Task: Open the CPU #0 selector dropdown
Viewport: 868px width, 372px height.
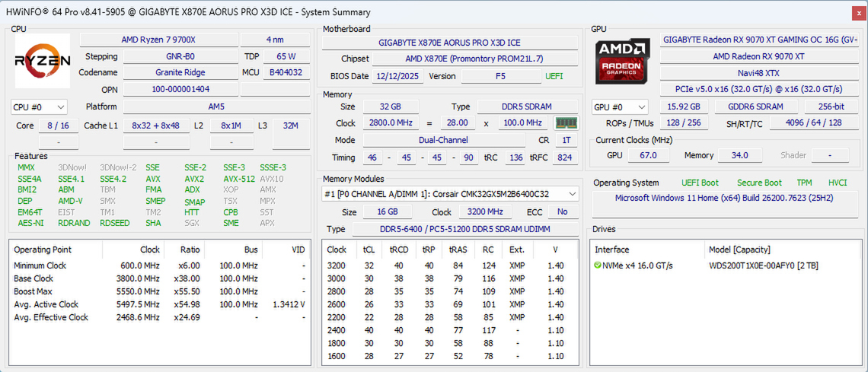Action: [39, 107]
